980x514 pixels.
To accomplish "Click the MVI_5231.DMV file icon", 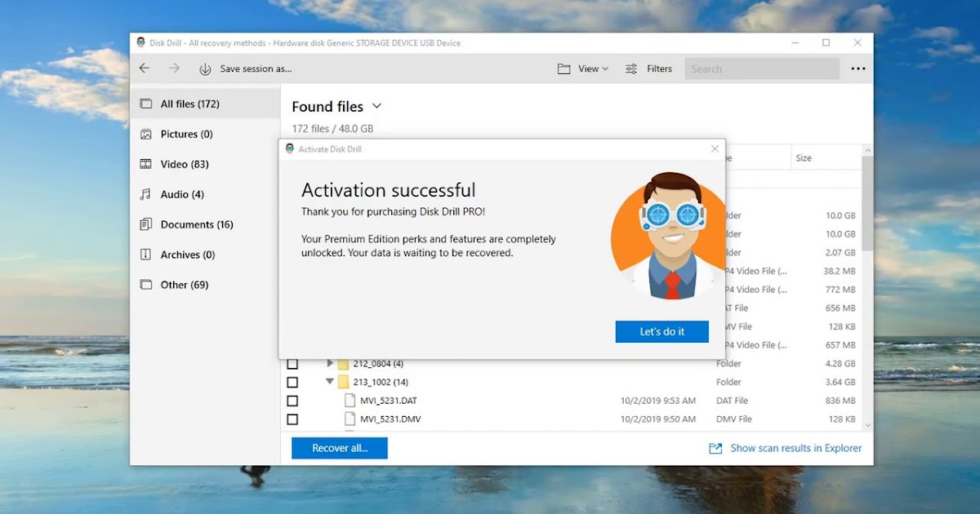I will [x=350, y=419].
